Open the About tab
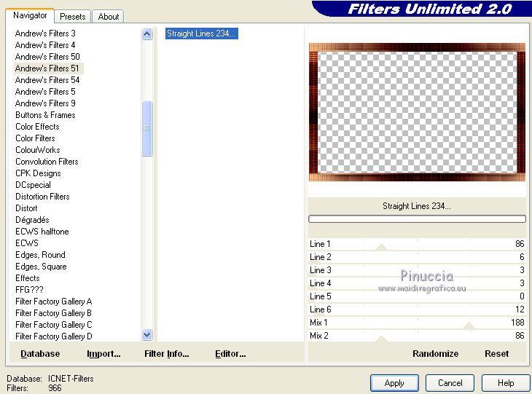Screen dimensions: 532x394 pos(109,17)
